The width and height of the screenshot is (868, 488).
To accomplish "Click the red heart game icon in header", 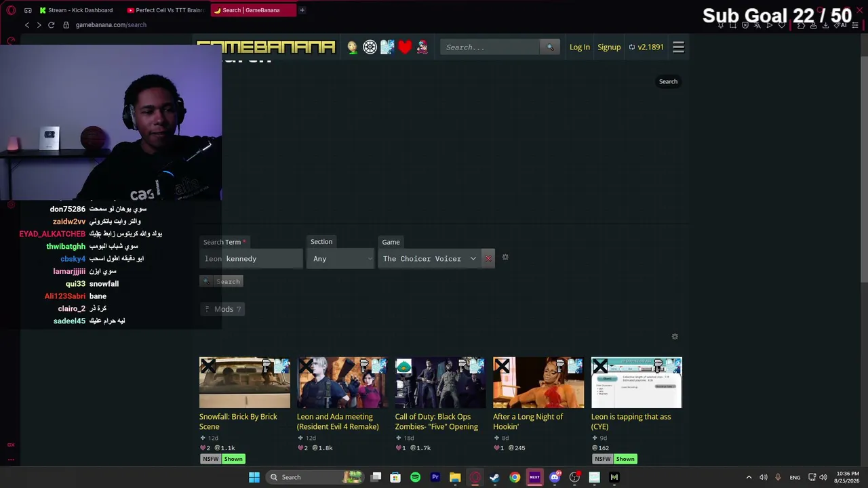I will click(405, 47).
